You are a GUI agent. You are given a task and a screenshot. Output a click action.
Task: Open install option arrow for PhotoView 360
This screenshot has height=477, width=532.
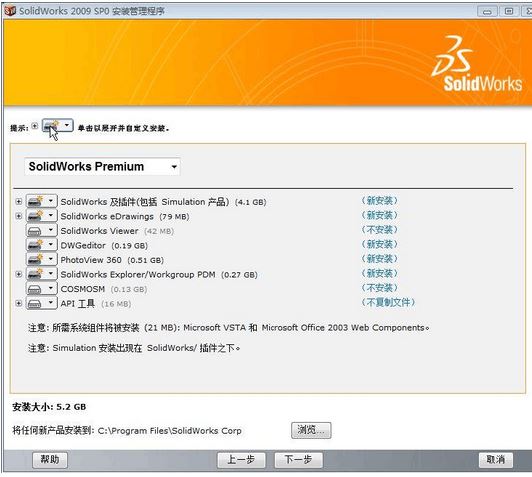click(x=51, y=260)
